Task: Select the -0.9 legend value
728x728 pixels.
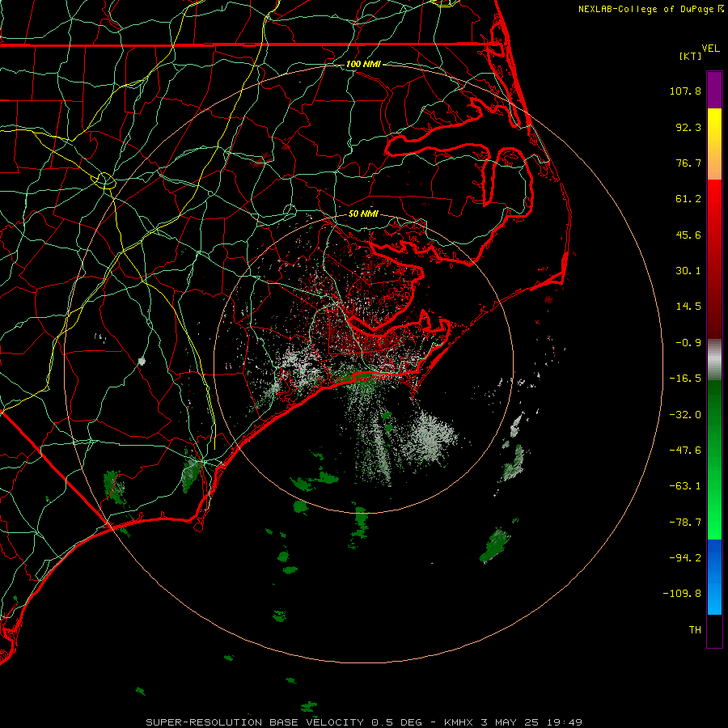Action: coord(688,343)
